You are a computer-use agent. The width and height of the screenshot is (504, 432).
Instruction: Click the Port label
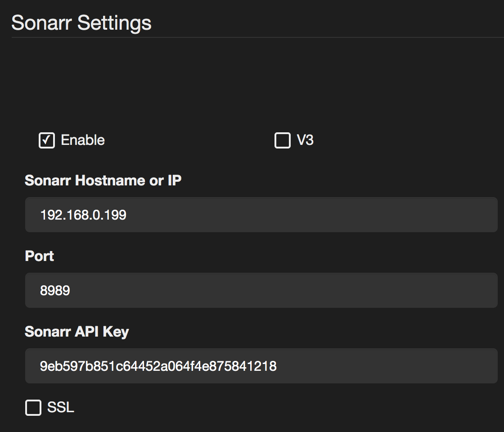[x=39, y=256]
